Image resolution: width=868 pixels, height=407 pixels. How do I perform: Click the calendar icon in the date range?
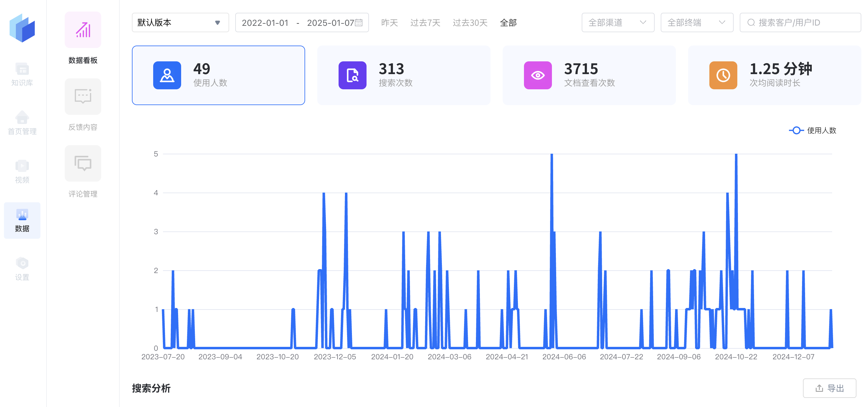[x=359, y=22]
